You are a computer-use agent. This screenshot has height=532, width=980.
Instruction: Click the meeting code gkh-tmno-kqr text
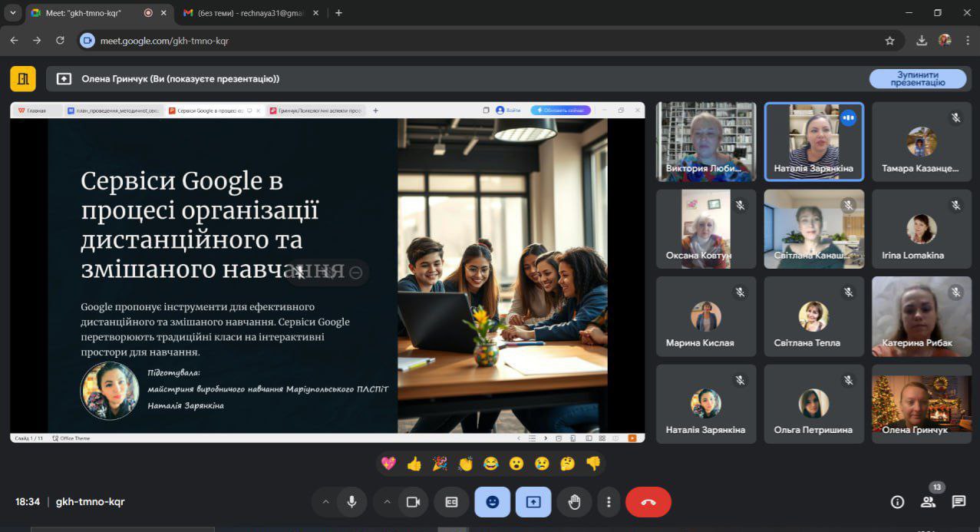pyautogui.click(x=90, y=502)
